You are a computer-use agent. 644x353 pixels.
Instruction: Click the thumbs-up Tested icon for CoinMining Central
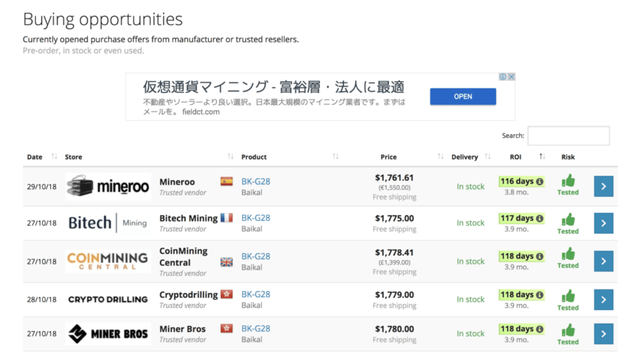568,254
